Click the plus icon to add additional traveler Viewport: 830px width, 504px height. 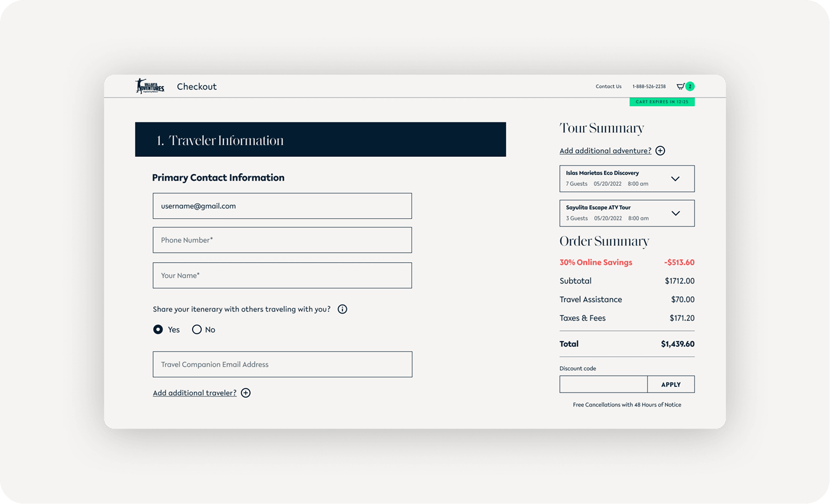[246, 393]
